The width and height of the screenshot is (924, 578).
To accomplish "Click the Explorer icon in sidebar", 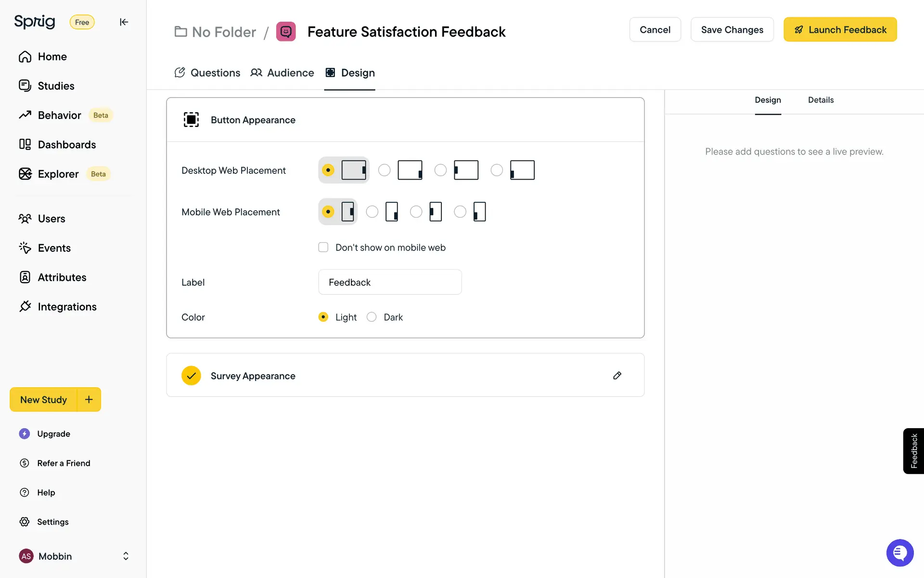I will 25,174.
